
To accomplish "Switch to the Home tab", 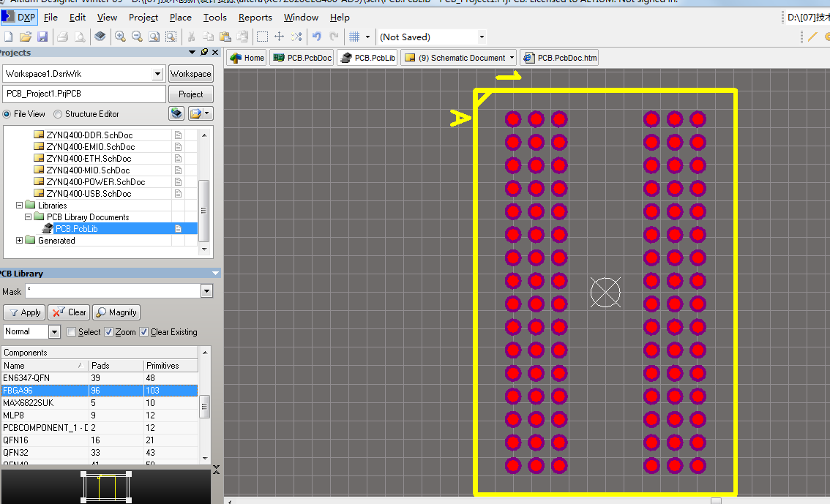I will [247, 58].
